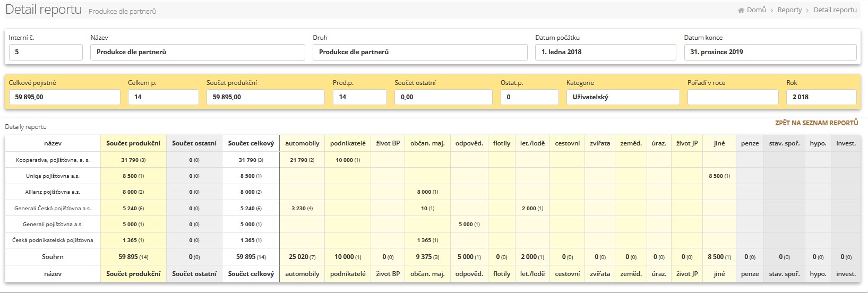The width and height of the screenshot is (868, 293).
Task: Click the Prod.p. field
Action: tap(360, 97)
